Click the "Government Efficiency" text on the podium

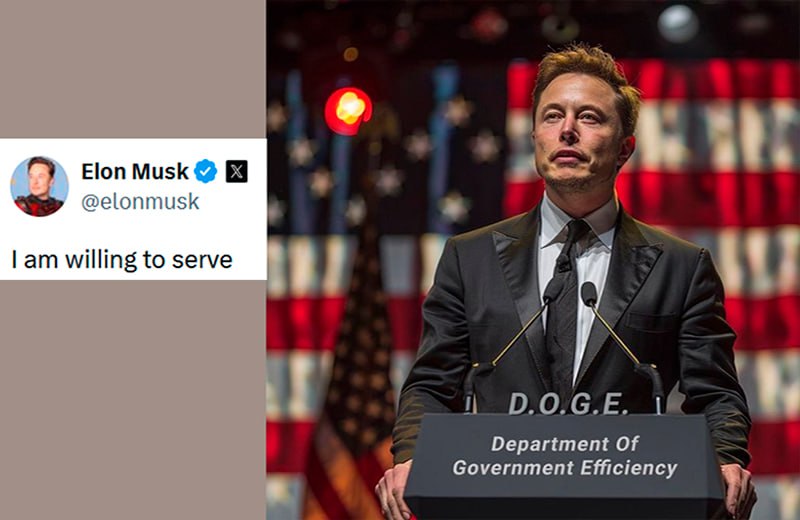[x=565, y=468]
